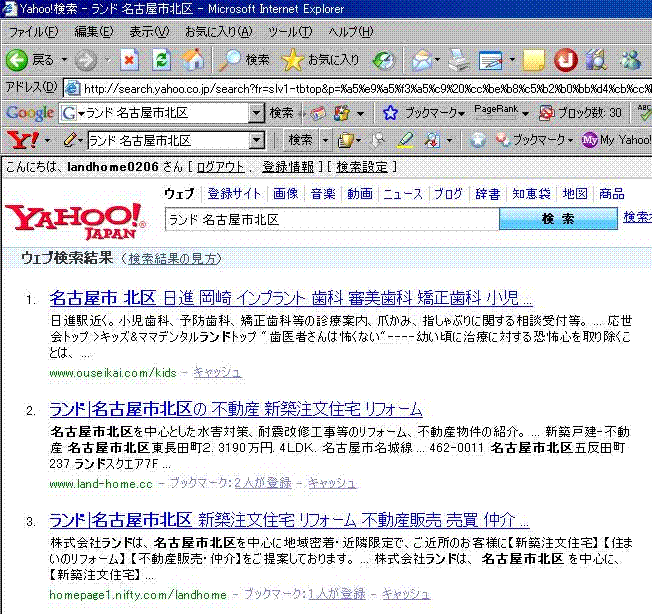Image resolution: width=652 pixels, height=614 pixels.
Task: Open result 2 ランド|名古屋市北区の 不動産 link
Action: [236, 409]
